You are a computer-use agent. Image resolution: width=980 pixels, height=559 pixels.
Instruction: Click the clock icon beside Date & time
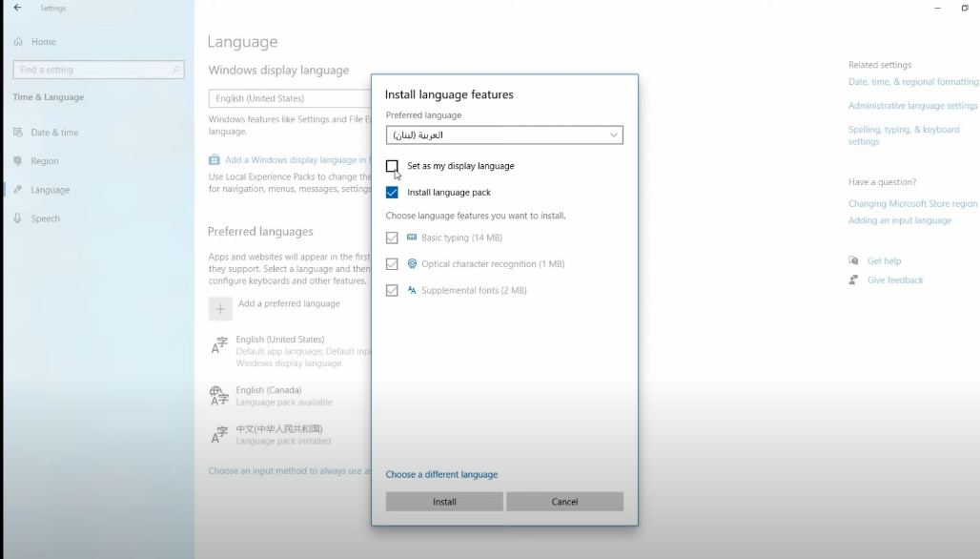point(15,132)
